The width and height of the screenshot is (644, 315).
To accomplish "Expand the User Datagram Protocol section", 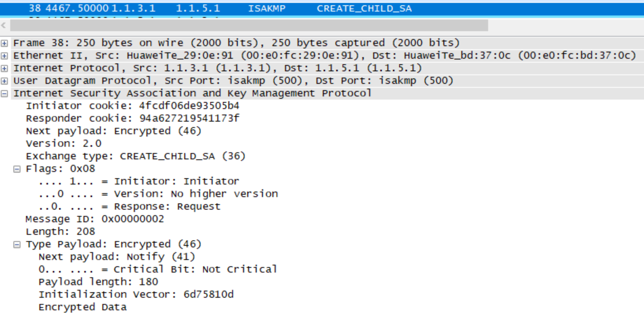I will (4, 80).
